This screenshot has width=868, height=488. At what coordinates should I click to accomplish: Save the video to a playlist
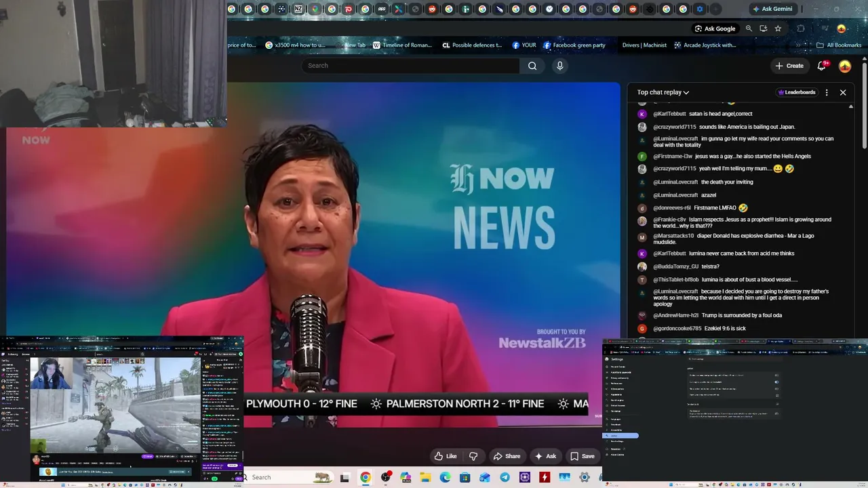pyautogui.click(x=582, y=456)
